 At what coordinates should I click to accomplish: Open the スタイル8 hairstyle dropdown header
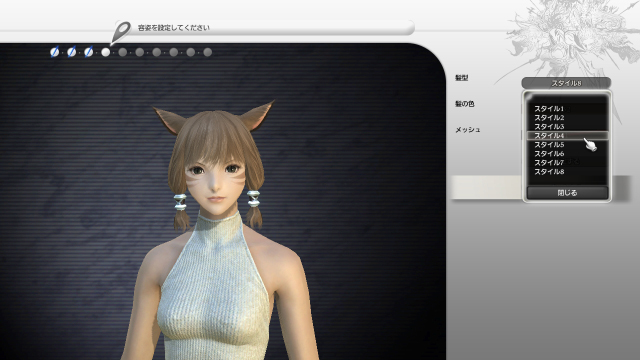point(566,83)
